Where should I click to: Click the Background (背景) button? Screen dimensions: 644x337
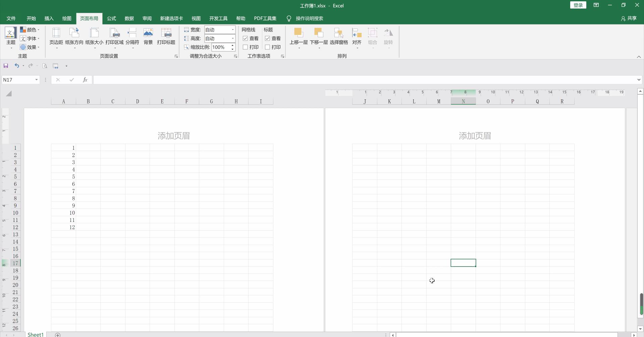[x=148, y=36]
